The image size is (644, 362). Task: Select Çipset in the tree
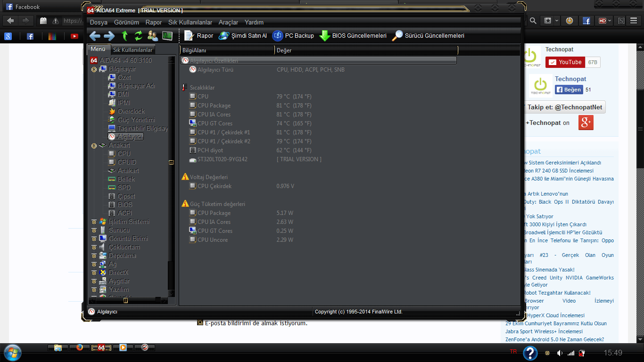click(126, 196)
